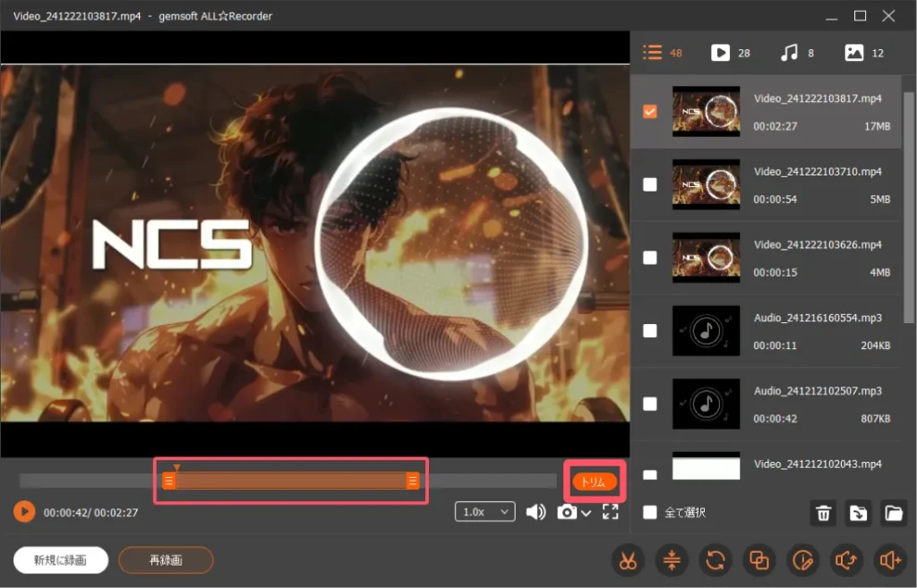Open the edit file info tool

tap(802, 560)
